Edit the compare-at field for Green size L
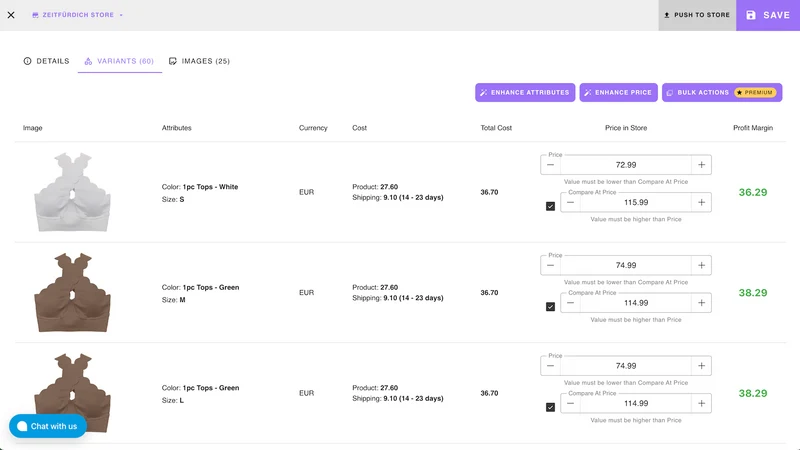The width and height of the screenshot is (800, 450). (x=636, y=404)
